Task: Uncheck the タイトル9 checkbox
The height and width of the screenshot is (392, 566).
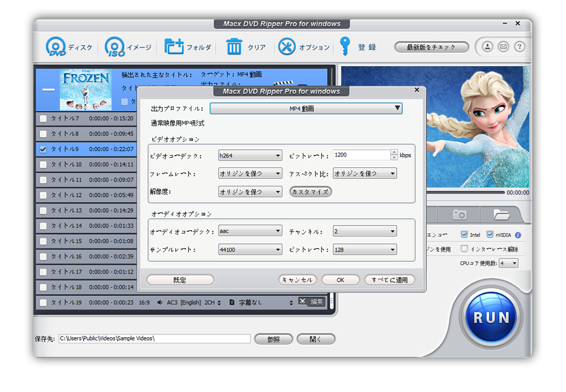Action: tap(43, 149)
